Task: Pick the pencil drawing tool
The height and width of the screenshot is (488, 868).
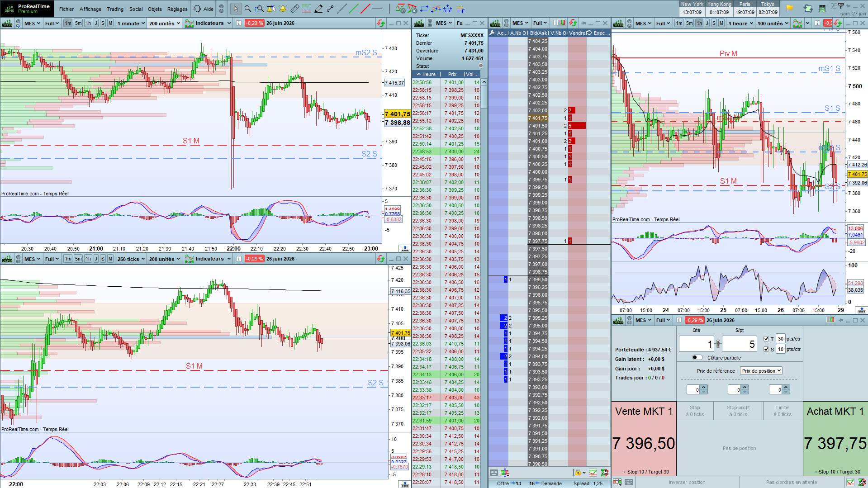Action: coord(318,9)
